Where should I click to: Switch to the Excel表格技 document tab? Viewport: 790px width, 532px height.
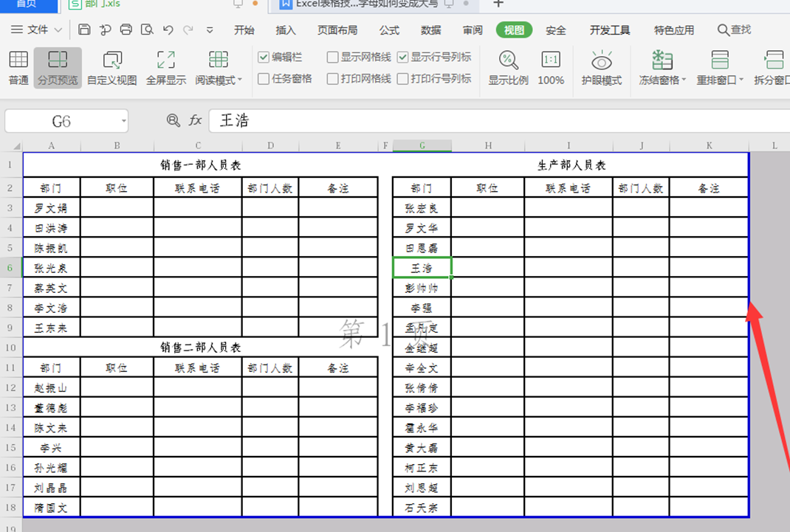(373, 4)
